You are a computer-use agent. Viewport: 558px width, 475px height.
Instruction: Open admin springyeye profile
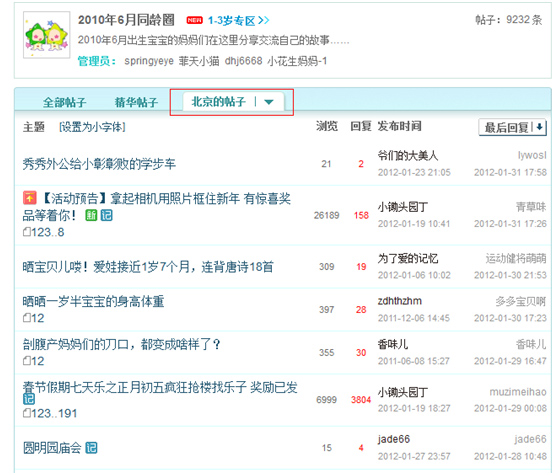149,61
